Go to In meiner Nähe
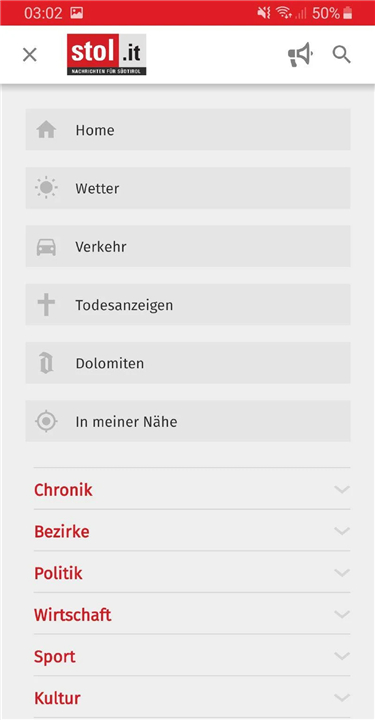Image resolution: width=375 pixels, height=720 pixels. click(188, 421)
